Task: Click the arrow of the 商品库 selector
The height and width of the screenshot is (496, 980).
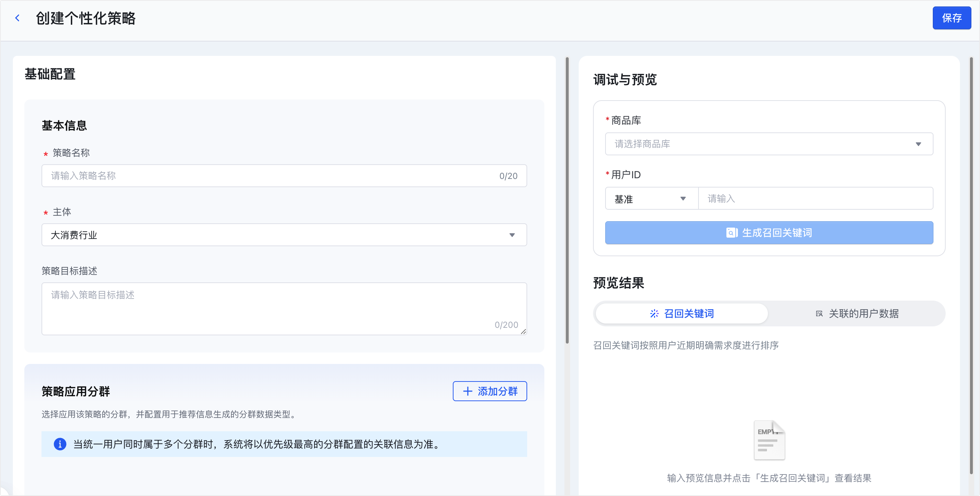Action: tap(918, 144)
